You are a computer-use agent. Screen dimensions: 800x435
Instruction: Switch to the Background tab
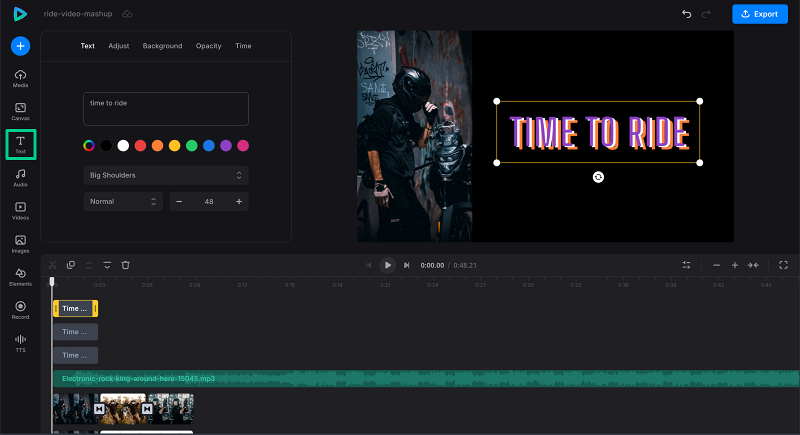pos(162,46)
